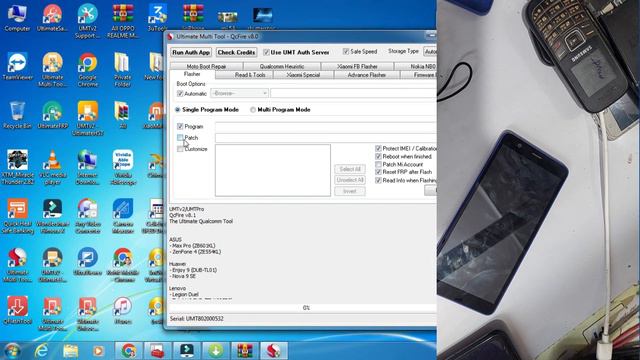Open the Computer desktop icon

pyautogui.click(x=17, y=18)
